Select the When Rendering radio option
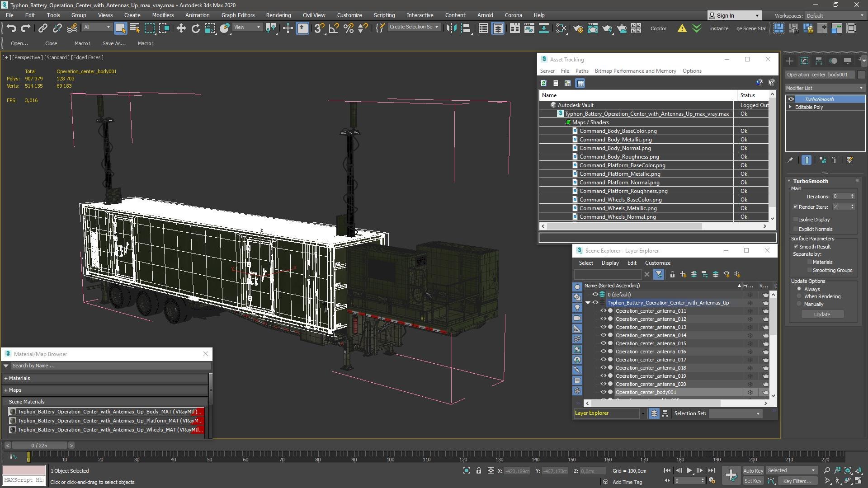Screen dimensions: 868x488 point(799,296)
